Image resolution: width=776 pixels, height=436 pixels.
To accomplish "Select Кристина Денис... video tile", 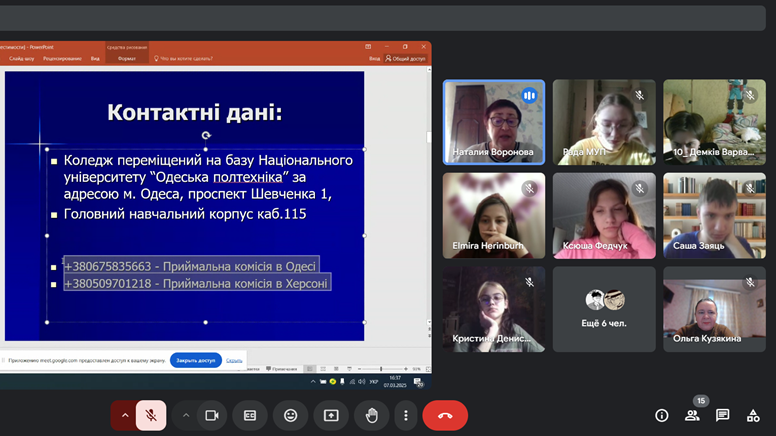I will click(494, 309).
